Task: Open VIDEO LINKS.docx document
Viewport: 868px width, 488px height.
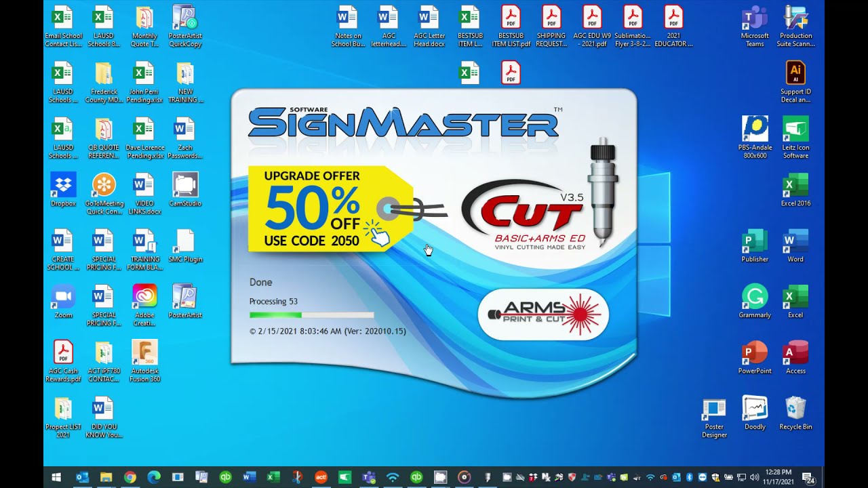Action: click(144, 195)
